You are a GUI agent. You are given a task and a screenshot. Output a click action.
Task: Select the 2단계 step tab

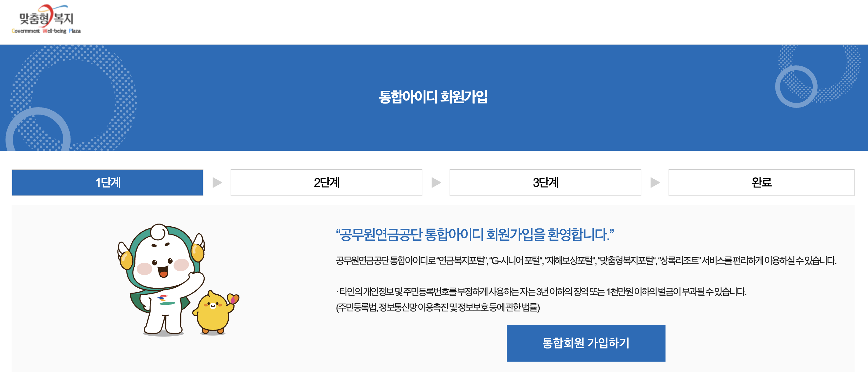pyautogui.click(x=326, y=182)
